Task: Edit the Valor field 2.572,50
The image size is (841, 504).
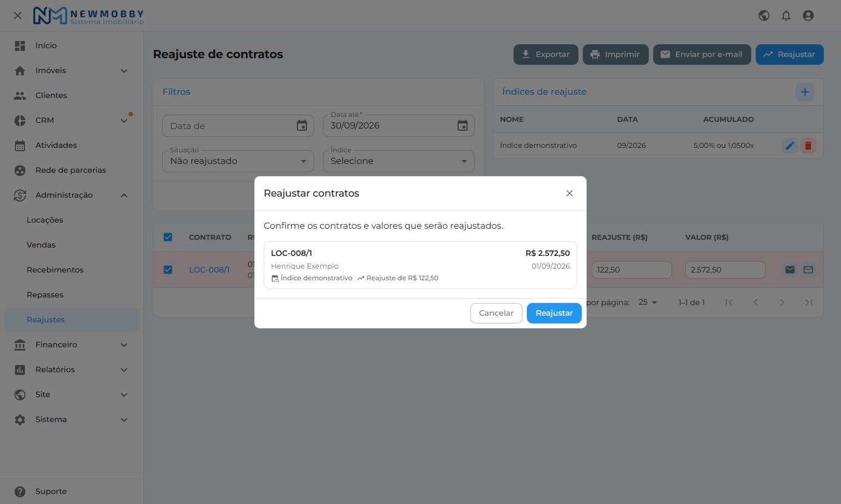Action: (x=725, y=270)
